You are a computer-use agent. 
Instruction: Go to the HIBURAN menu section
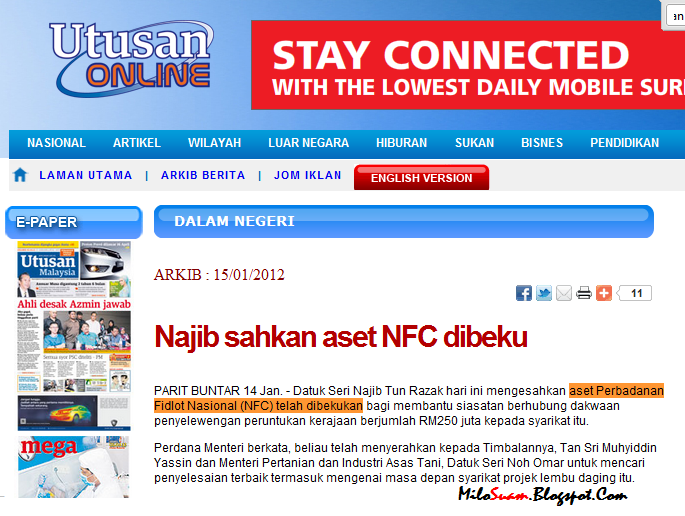[401, 143]
